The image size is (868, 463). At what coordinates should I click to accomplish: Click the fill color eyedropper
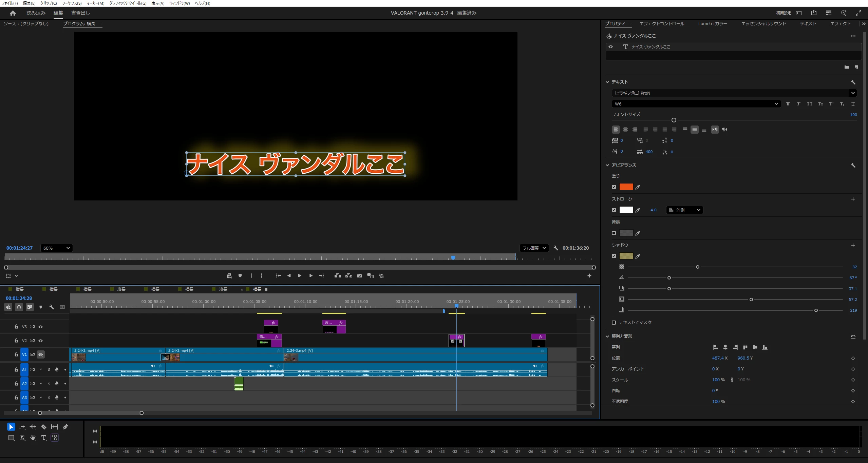(x=638, y=187)
